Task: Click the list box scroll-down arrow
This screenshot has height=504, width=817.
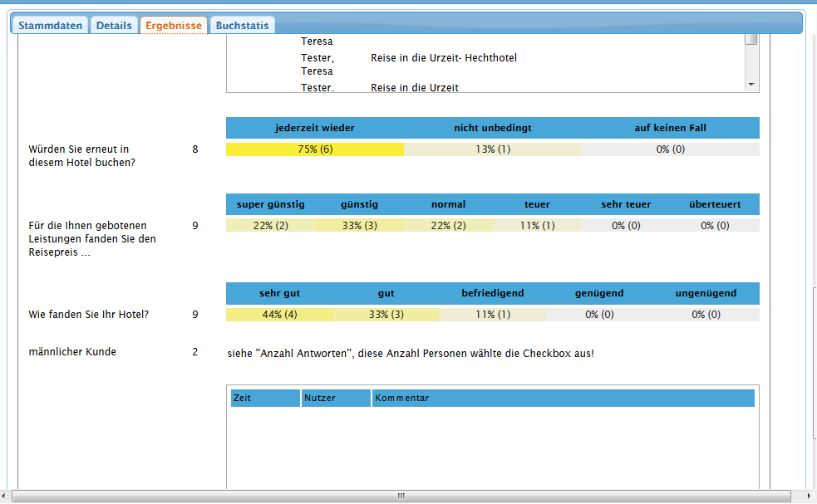Action: pyautogui.click(x=751, y=85)
